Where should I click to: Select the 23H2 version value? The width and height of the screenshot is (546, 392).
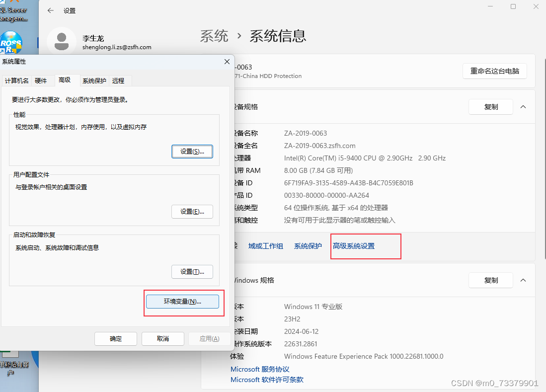pyautogui.click(x=292, y=319)
